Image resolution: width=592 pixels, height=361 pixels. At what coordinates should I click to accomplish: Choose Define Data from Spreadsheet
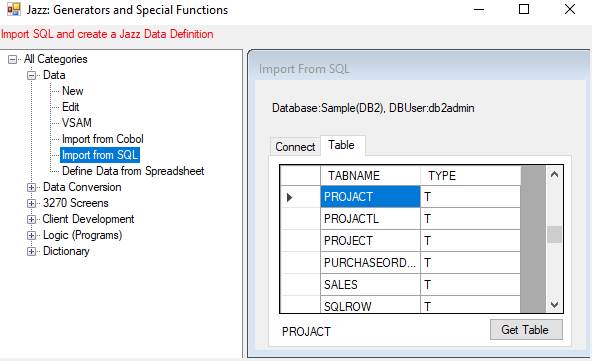click(x=133, y=171)
